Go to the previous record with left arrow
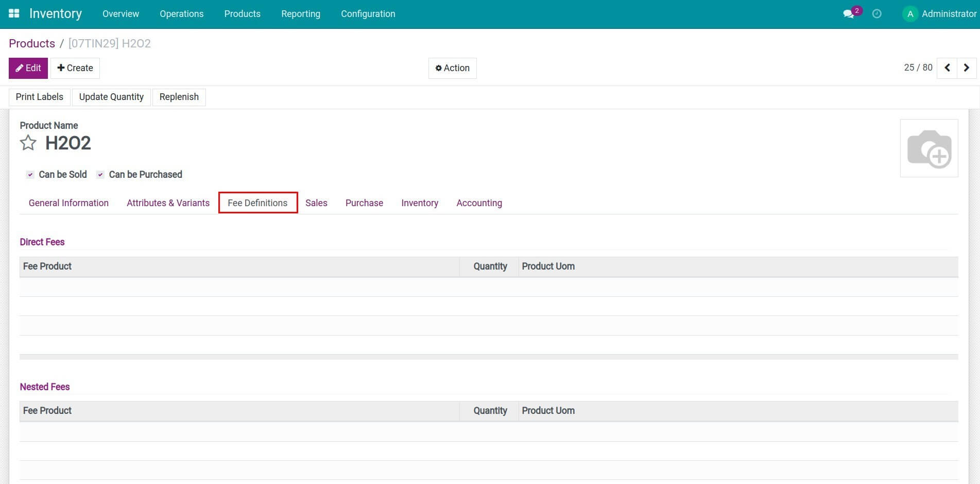 click(947, 68)
